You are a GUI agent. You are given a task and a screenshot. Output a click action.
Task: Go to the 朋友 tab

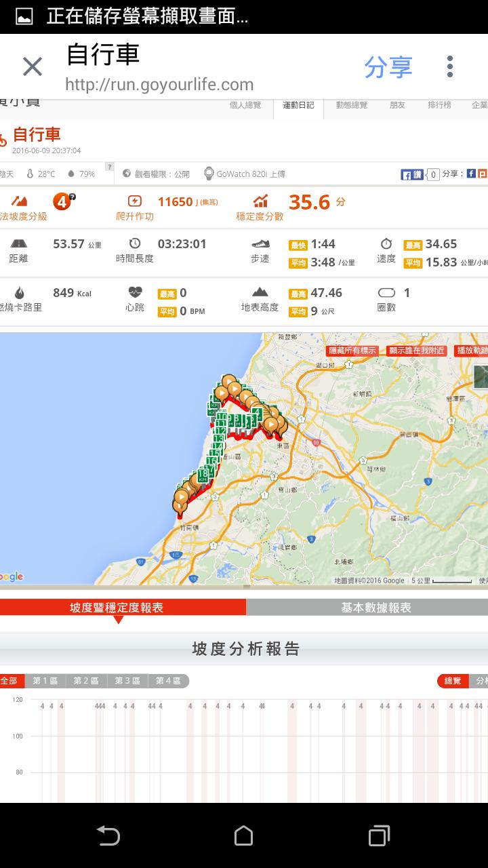pyautogui.click(x=397, y=105)
